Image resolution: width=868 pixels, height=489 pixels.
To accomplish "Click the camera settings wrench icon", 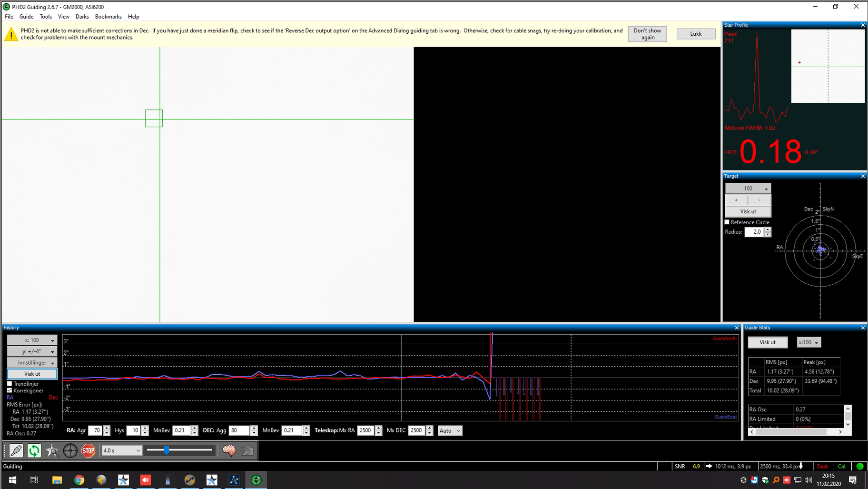I will (x=247, y=450).
